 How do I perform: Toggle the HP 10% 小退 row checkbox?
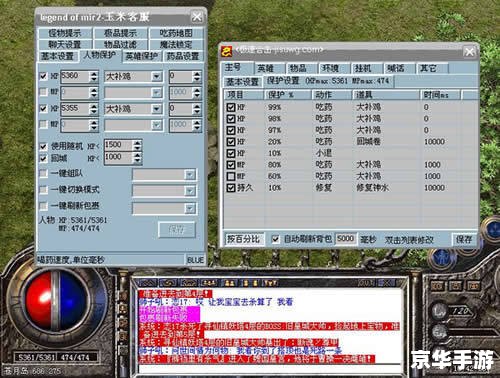231,153
